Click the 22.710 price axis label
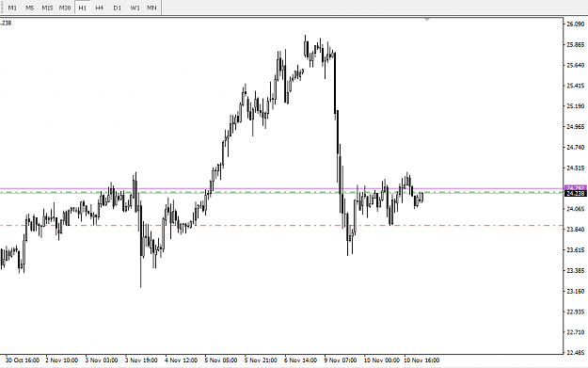The image size is (588, 368). coord(575,332)
